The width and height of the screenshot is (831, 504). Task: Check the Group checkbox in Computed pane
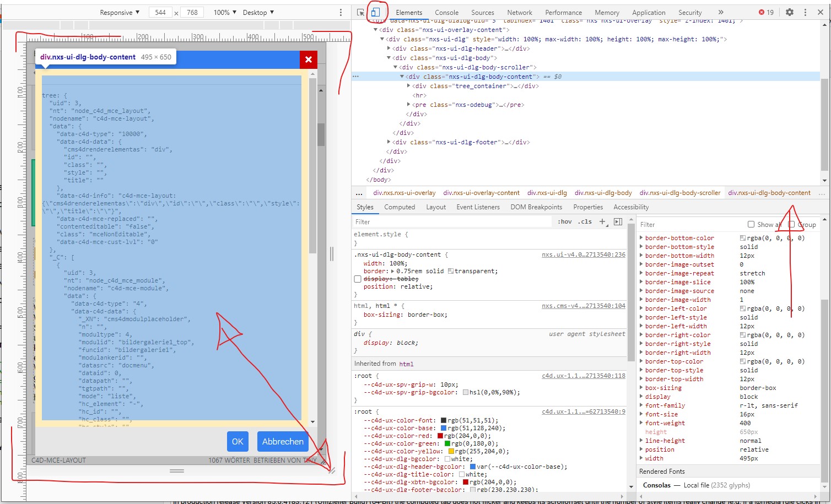pos(791,224)
